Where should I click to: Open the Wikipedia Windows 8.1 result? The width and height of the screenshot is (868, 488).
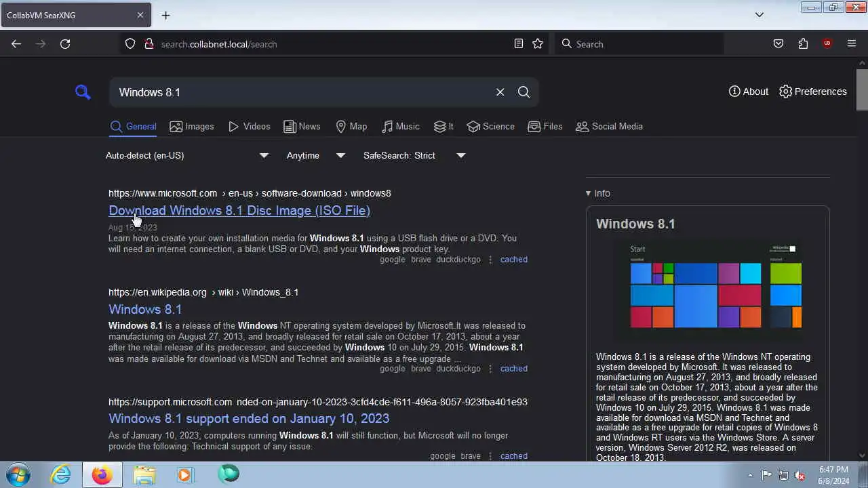(145, 309)
